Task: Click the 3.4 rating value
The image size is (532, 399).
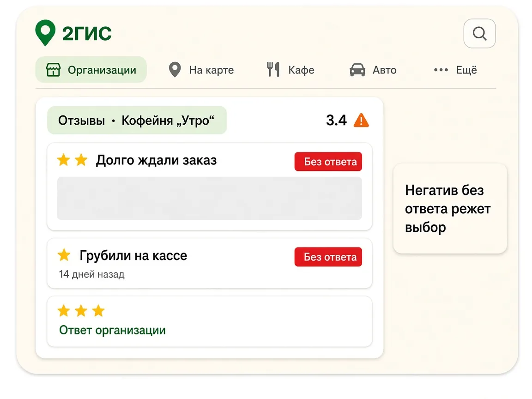Action: [336, 120]
